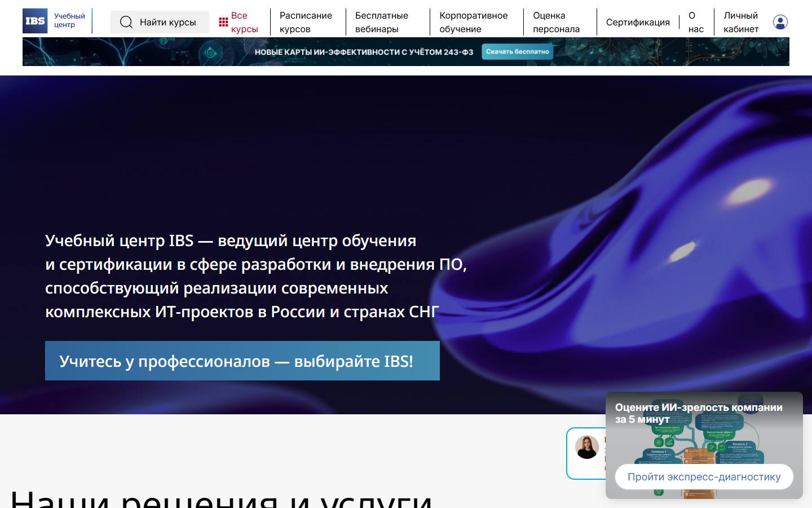Viewport: 812px width, 508px height.
Task: Open Бесплатные вебинары section
Action: tap(382, 22)
